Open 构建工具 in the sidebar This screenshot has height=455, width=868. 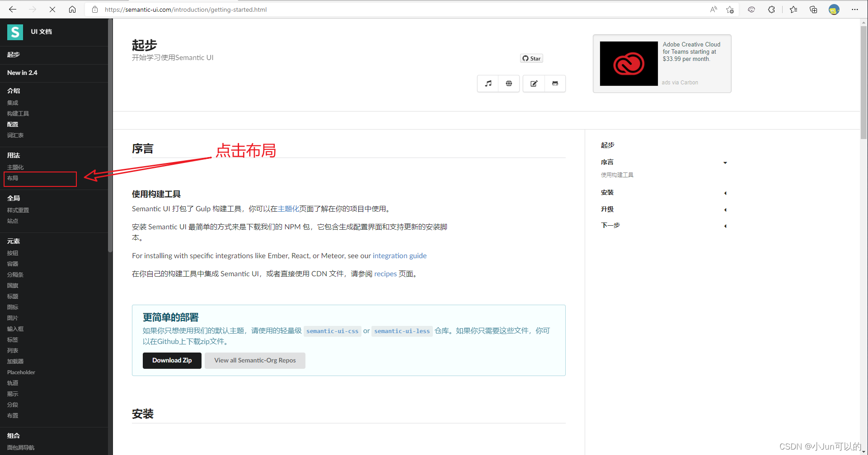[x=18, y=114]
